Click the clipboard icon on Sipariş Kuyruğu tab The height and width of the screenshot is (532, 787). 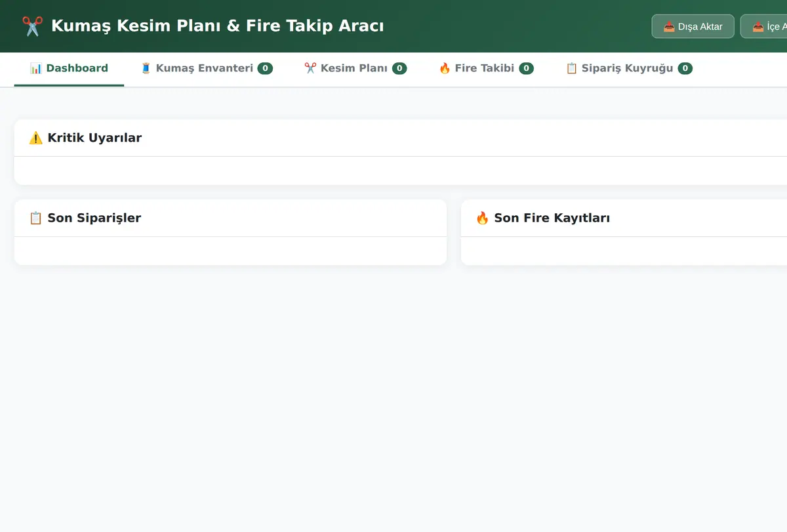(x=571, y=68)
